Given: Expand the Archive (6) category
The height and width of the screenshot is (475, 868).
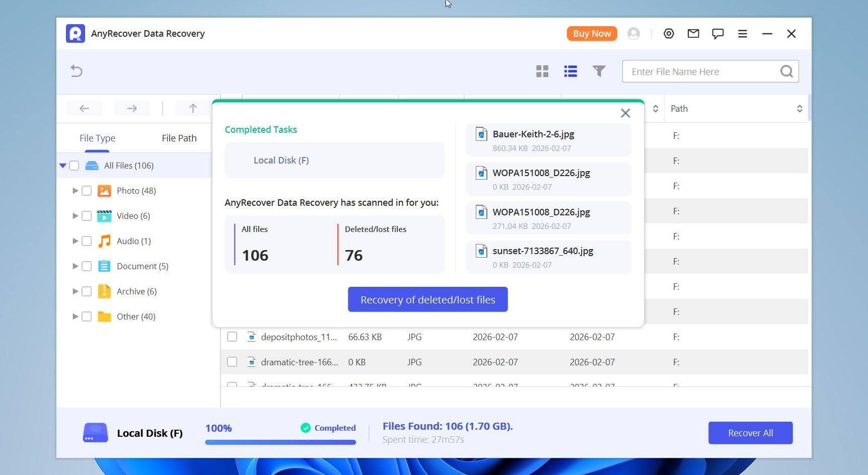Looking at the screenshot, I should click(x=75, y=291).
